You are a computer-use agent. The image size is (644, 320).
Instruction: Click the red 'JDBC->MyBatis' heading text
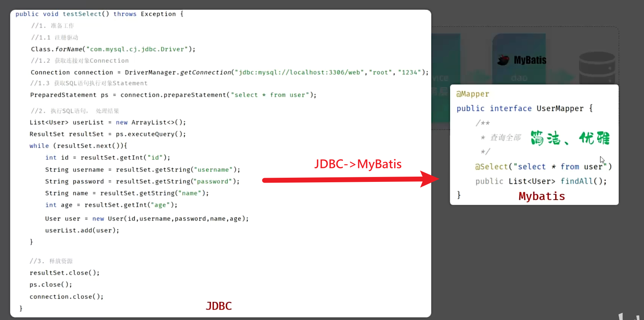click(358, 164)
